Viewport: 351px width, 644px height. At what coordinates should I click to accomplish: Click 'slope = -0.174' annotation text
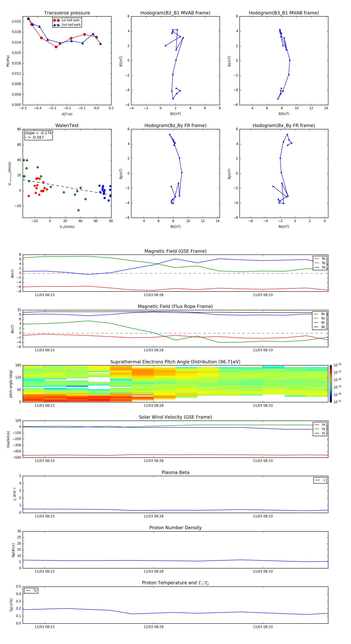[x=38, y=133]
